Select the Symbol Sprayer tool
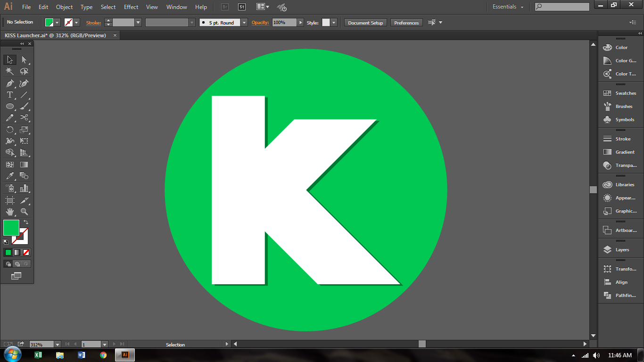The width and height of the screenshot is (644, 362). coord(9,188)
